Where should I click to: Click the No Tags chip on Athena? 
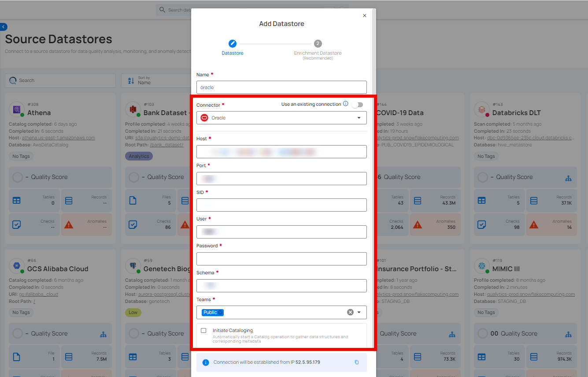click(21, 156)
